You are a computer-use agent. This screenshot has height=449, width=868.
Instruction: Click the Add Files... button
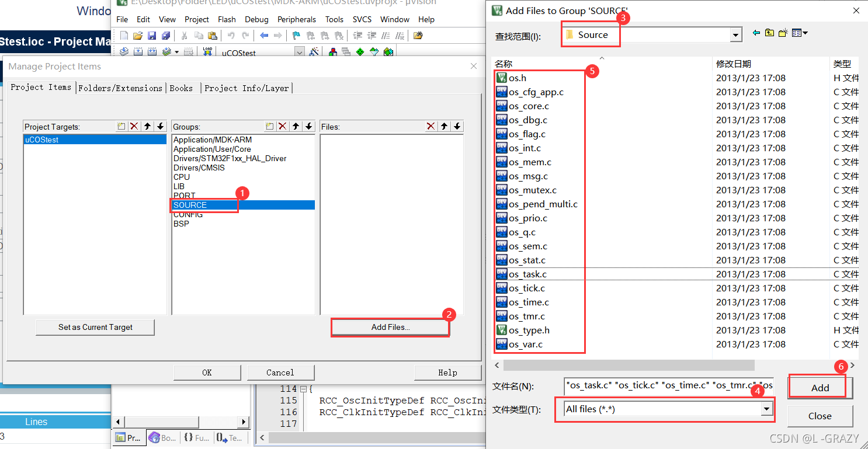point(390,328)
